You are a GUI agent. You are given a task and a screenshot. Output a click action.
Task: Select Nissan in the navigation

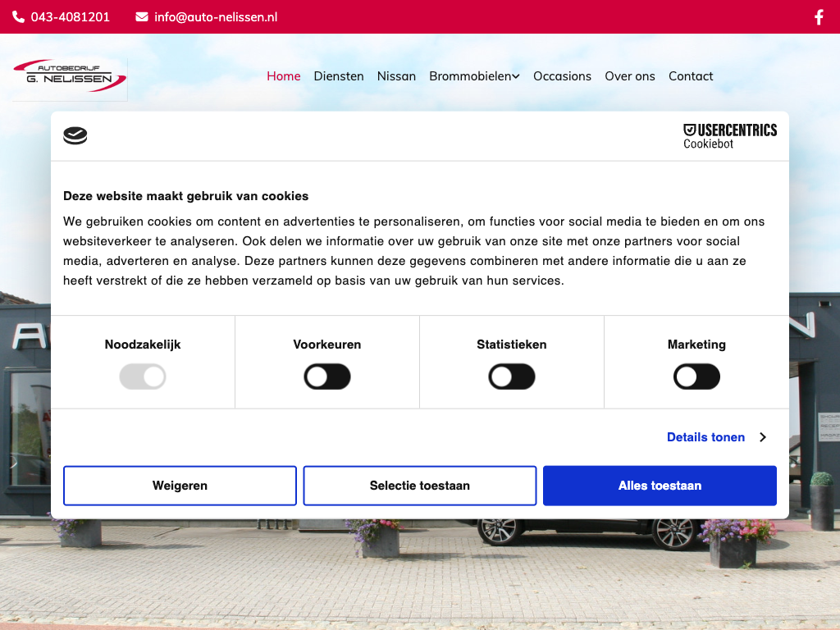[x=396, y=76]
